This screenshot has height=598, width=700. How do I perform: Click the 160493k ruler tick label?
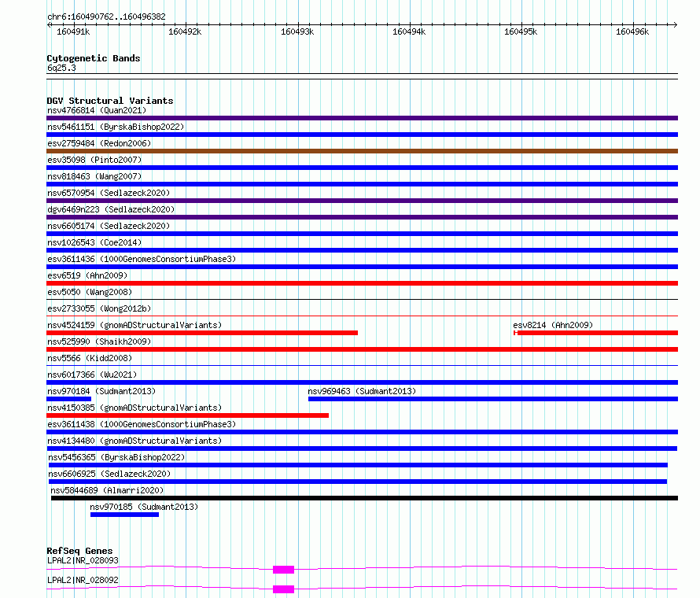click(x=297, y=31)
